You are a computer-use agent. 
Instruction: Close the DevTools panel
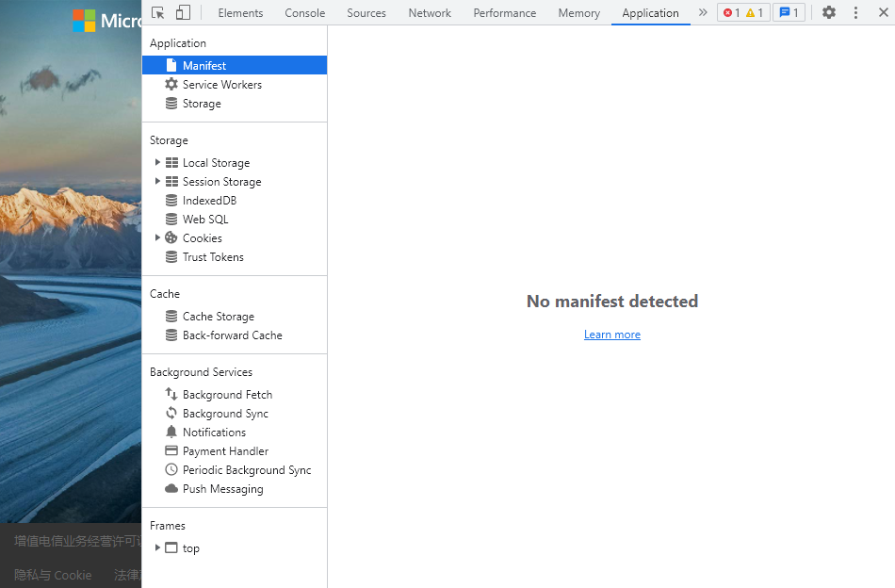pos(882,13)
